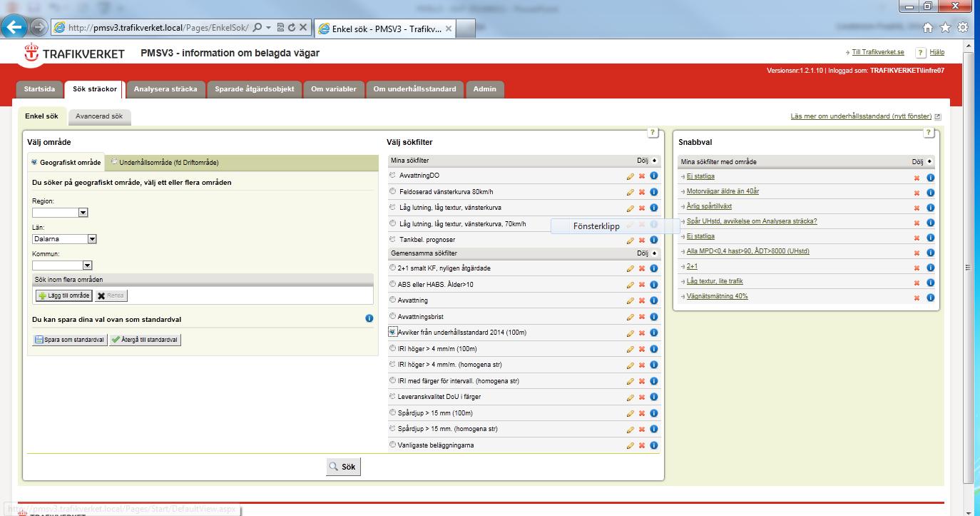The image size is (980, 516).
Task: Delete the 2+1 smalt KF filter
Action: pos(642,269)
